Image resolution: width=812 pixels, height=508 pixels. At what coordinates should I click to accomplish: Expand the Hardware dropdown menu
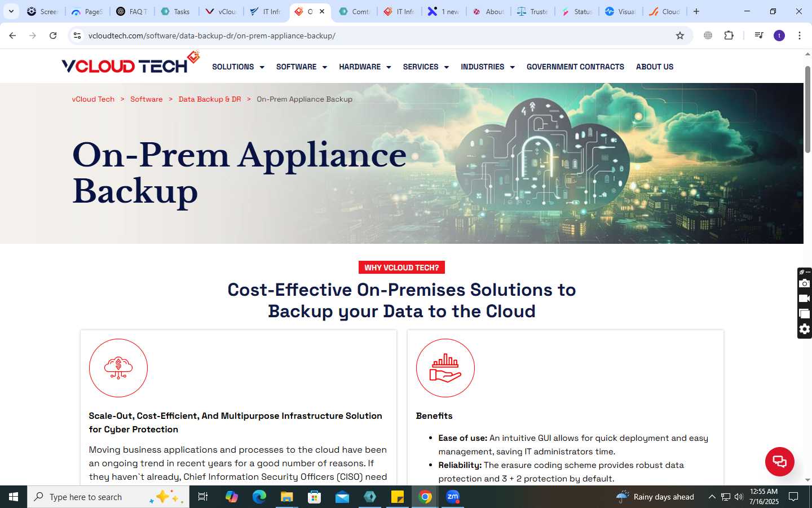pyautogui.click(x=365, y=67)
